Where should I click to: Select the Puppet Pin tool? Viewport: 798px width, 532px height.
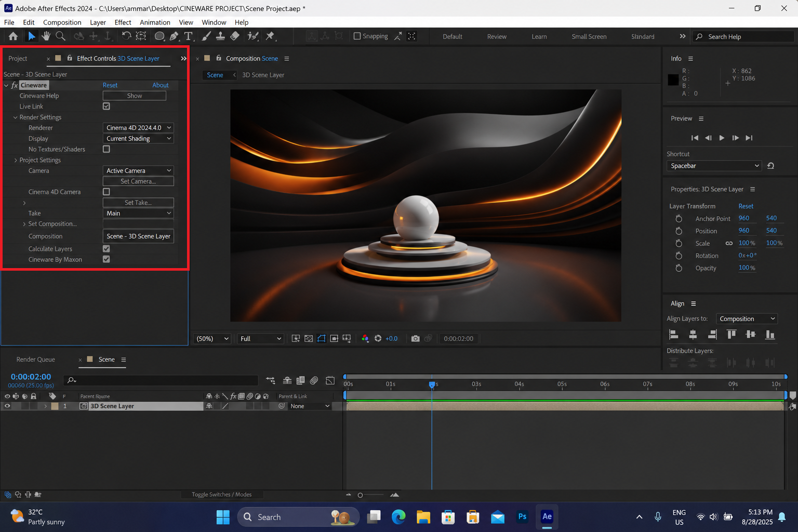pos(270,36)
